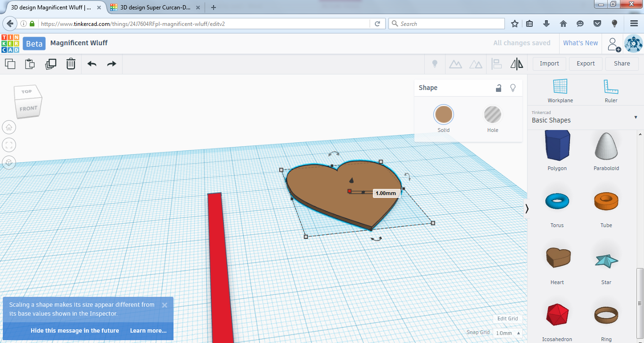Pick the Paraboloid shape
Viewport: 644px width, 343px height.
tap(606, 151)
